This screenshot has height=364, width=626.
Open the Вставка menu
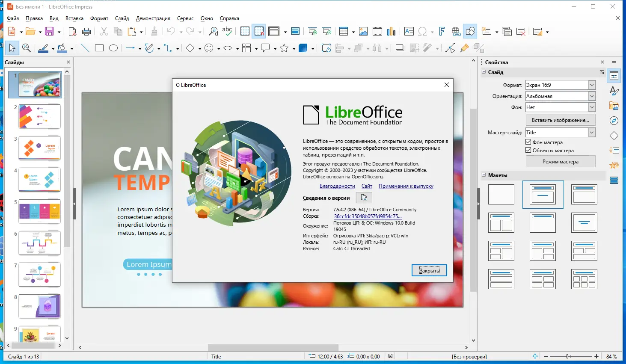point(74,18)
